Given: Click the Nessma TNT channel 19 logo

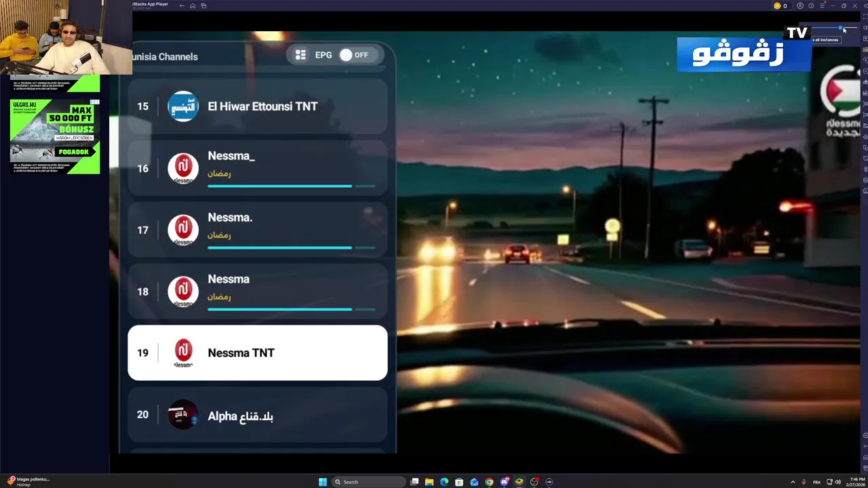Looking at the screenshot, I should coord(183,352).
